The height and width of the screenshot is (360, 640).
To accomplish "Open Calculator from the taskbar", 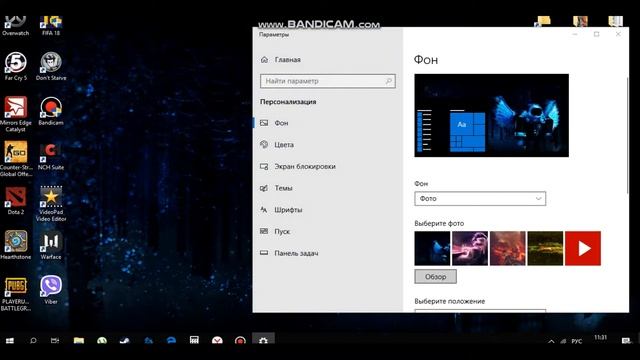I will (194, 340).
